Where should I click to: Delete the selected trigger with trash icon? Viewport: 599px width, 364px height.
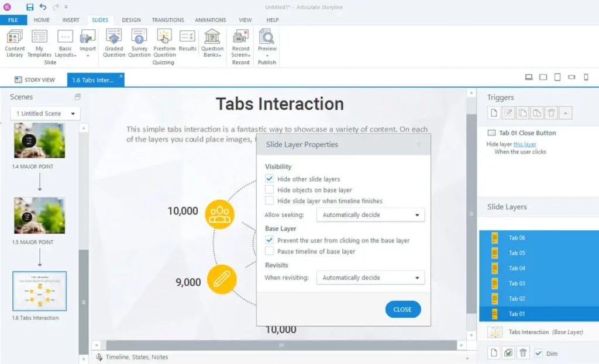click(550, 113)
